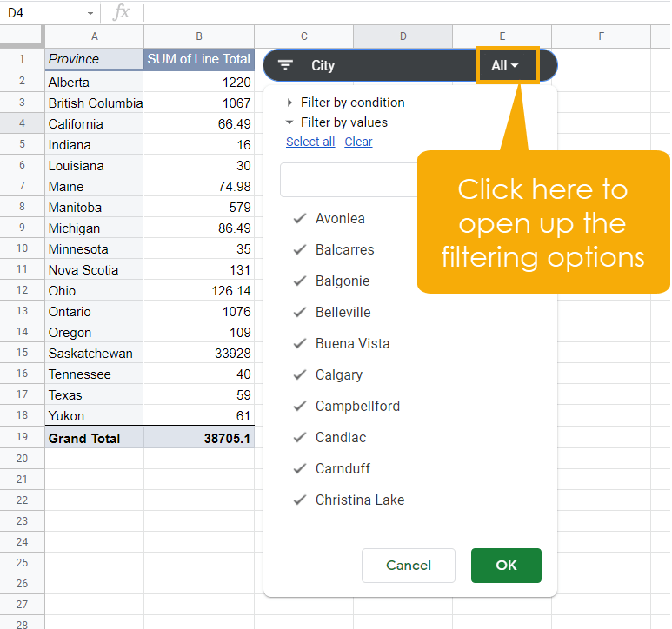Select the Tennessee cell
Image resolution: width=672 pixels, height=629 pixels.
[x=94, y=374]
